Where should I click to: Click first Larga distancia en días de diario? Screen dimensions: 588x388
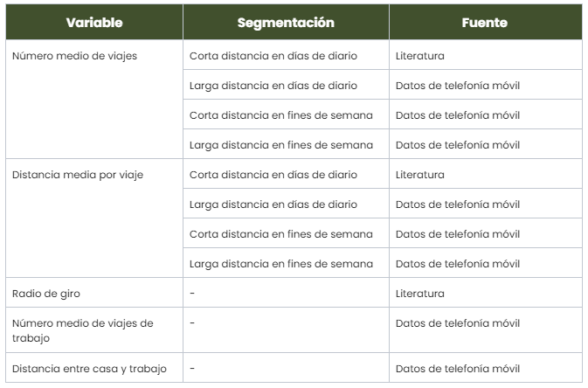coord(273,86)
